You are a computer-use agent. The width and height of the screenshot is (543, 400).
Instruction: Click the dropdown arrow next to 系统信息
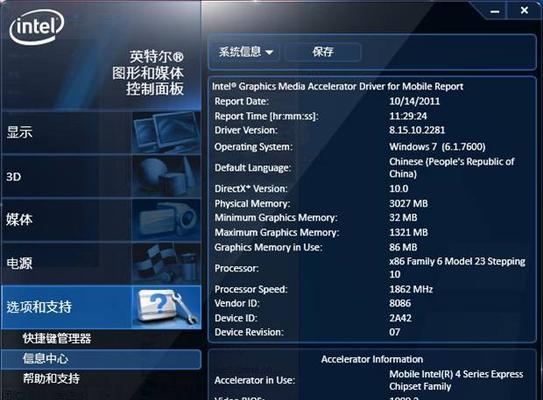click(269, 52)
